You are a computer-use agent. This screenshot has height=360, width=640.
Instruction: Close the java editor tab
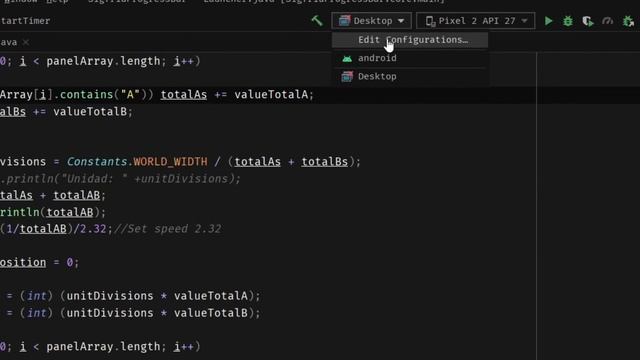point(26,42)
